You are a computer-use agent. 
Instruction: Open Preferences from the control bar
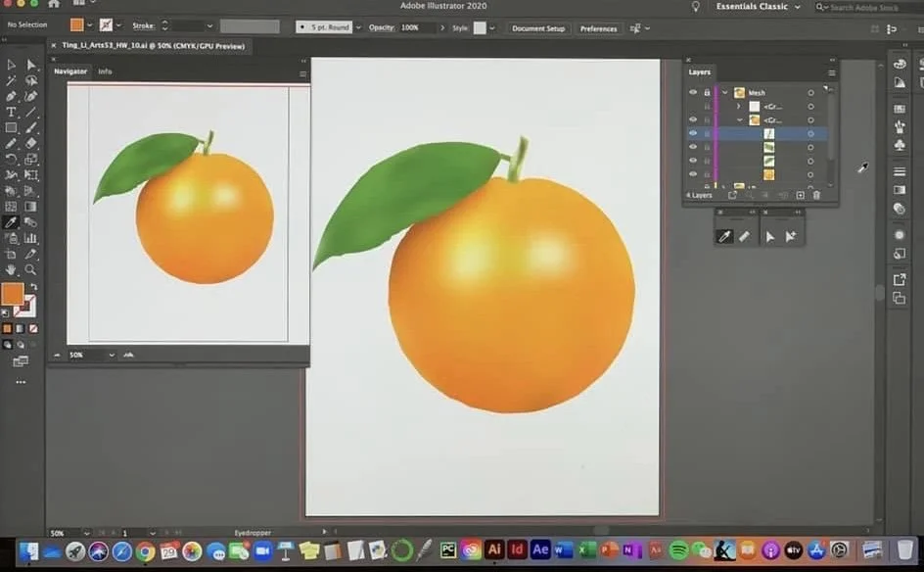click(598, 28)
